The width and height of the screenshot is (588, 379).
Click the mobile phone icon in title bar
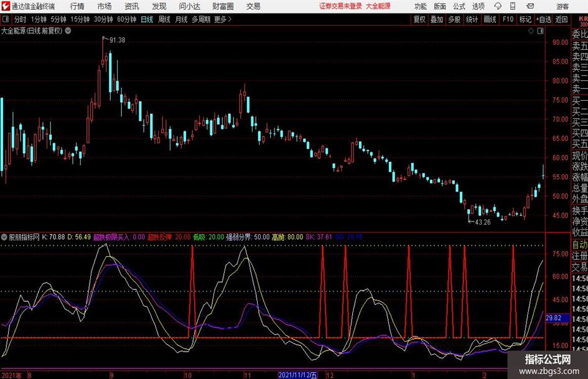513,6
